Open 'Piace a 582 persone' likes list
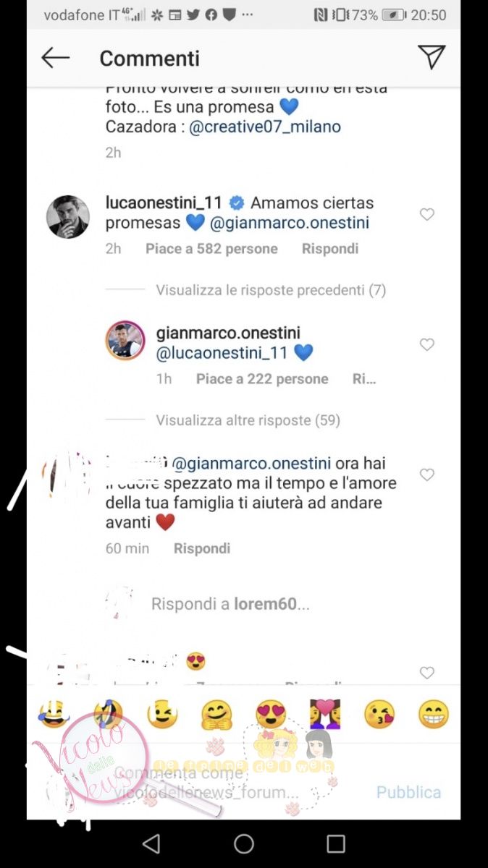 tap(211, 249)
